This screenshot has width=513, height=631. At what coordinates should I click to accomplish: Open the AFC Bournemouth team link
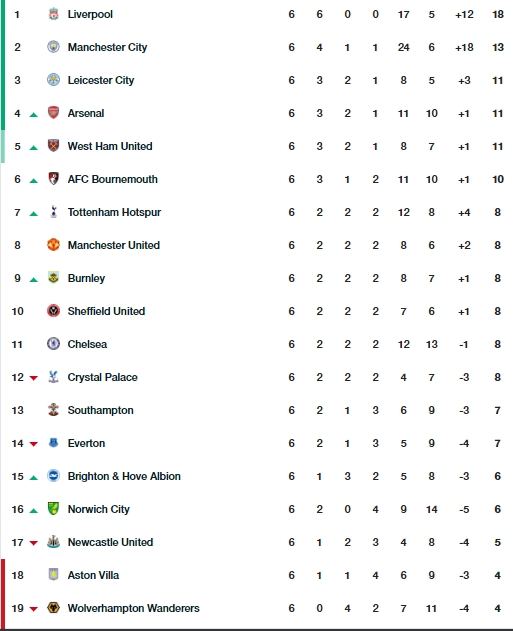(x=113, y=179)
